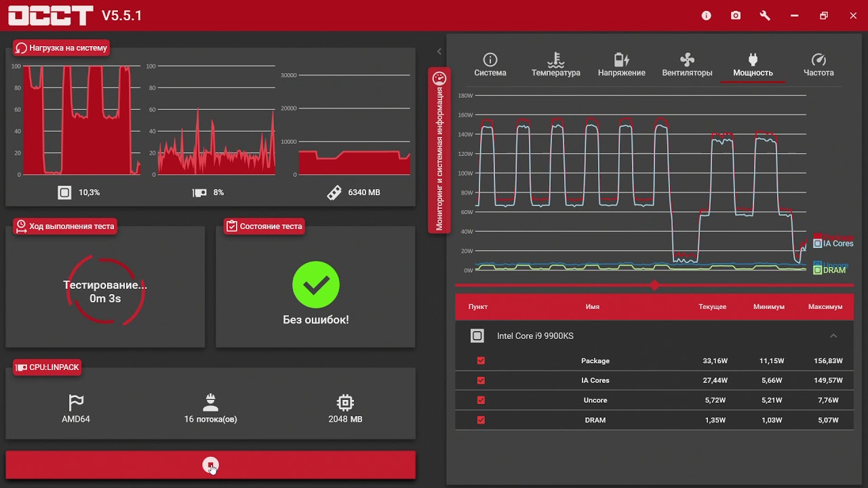Click the Состояние теста header label
The width and height of the screenshot is (868, 488).
click(x=264, y=226)
